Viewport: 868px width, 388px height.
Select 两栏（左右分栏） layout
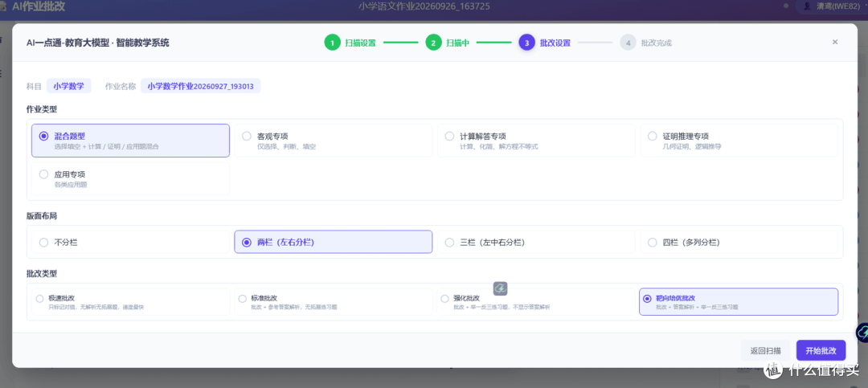334,242
